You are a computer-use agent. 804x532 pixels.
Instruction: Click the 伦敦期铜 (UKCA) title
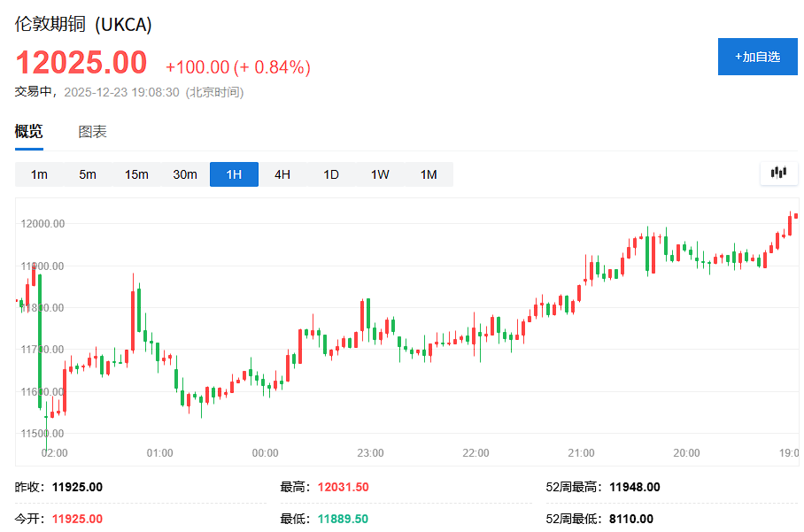(x=82, y=26)
